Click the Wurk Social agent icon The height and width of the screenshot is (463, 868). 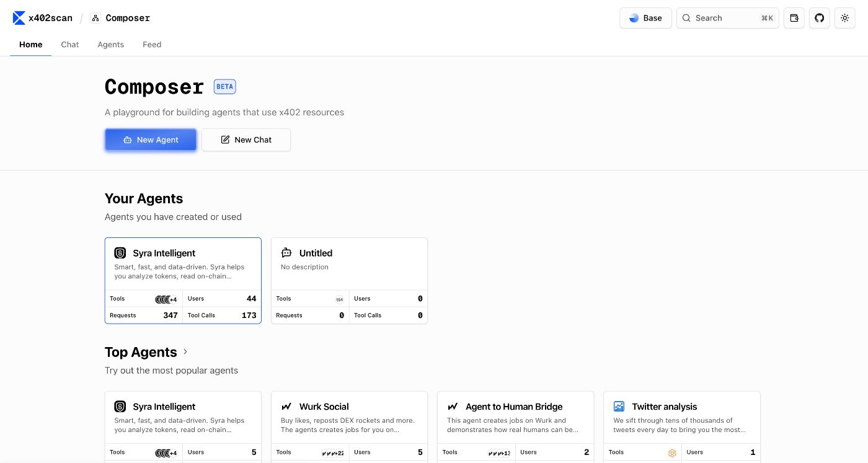[286, 407]
